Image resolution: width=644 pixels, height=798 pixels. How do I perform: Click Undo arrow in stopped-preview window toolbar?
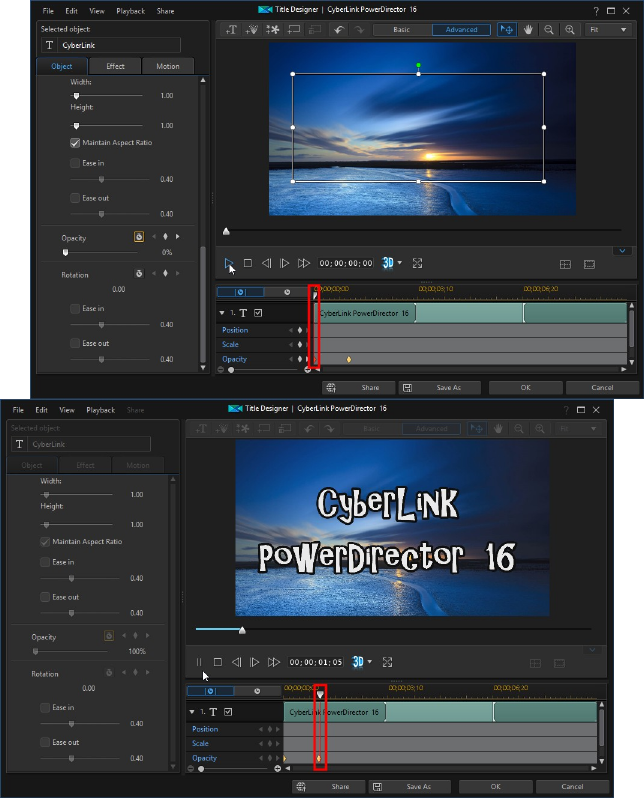(339, 30)
